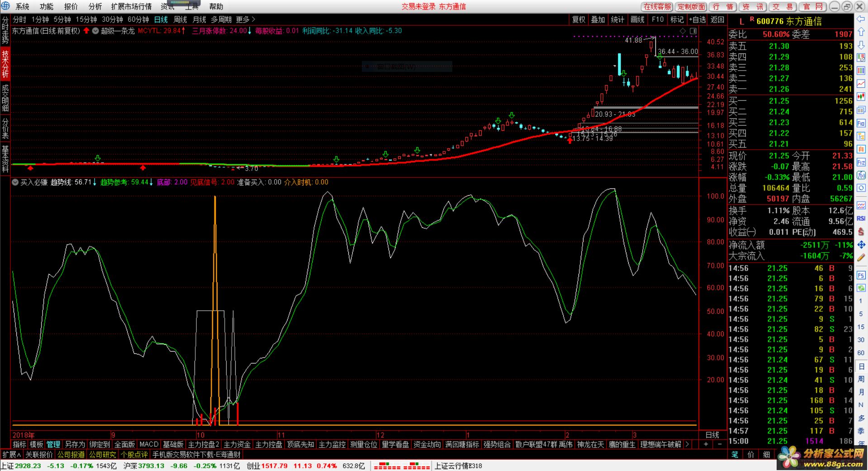Viewport: 868px width, 471px height.
Task: Click the diamond icon at chart top-right
Action: coord(683,31)
